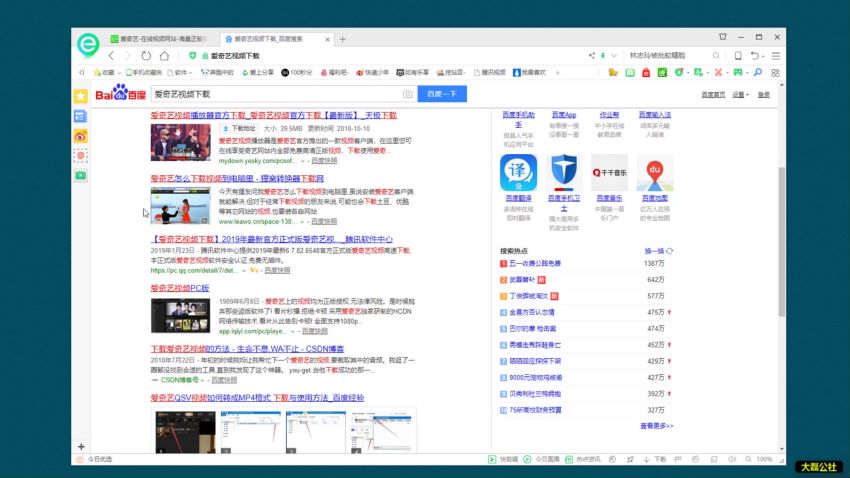The width and height of the screenshot is (850, 478).
Task: Click the 百度一下 search button
Action: click(442, 94)
